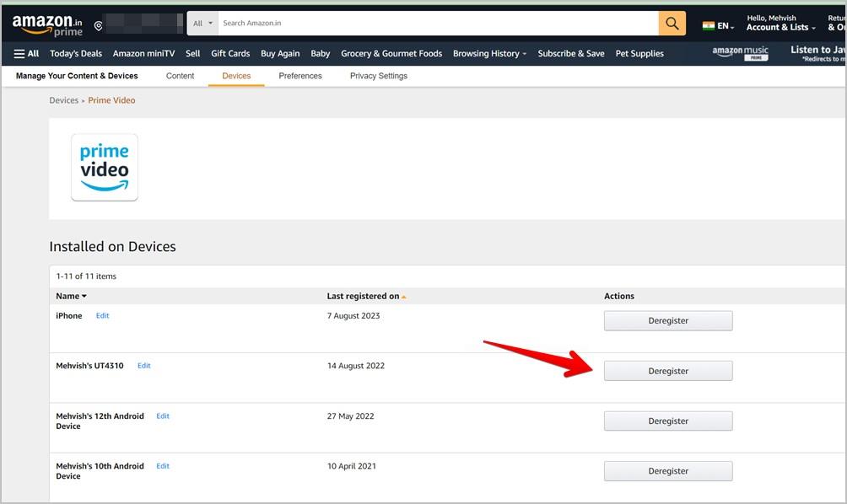Open the Privacy Settings tab
847x504 pixels.
coord(379,76)
